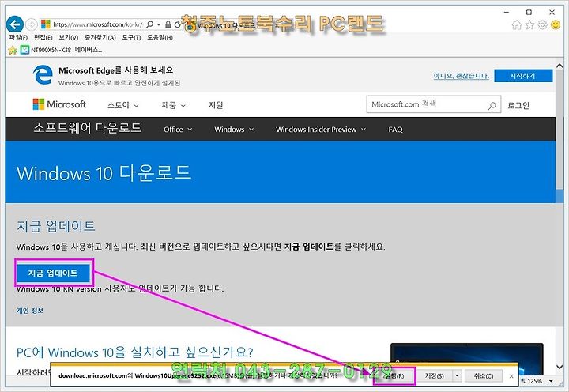569x392 pixels.
Task: Click the browser forward arrow button
Action: click(x=32, y=24)
